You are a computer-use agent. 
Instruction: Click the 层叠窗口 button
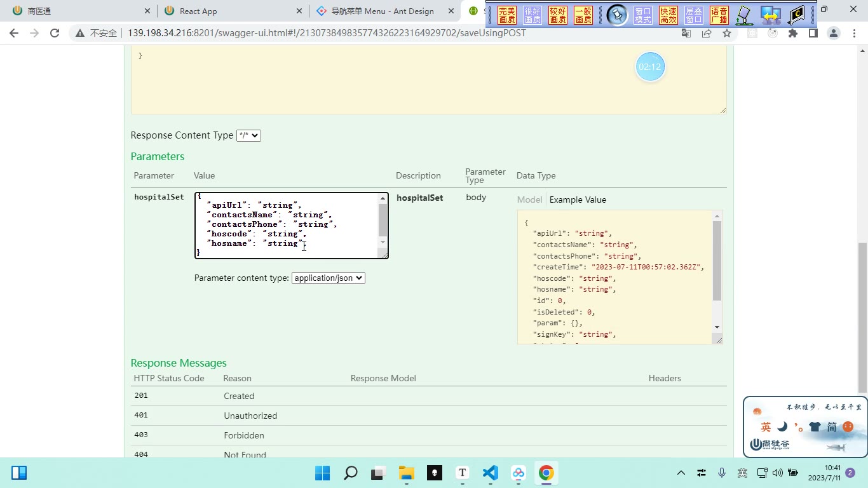694,15
